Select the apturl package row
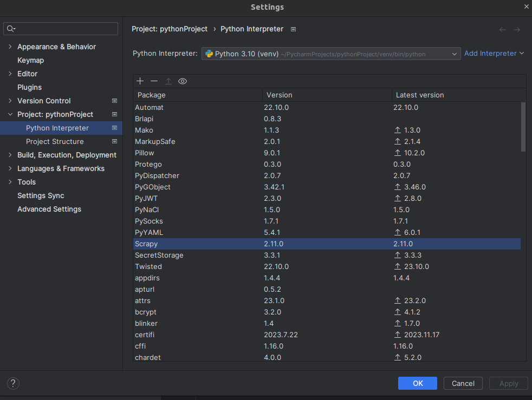The image size is (532, 400). point(327,289)
